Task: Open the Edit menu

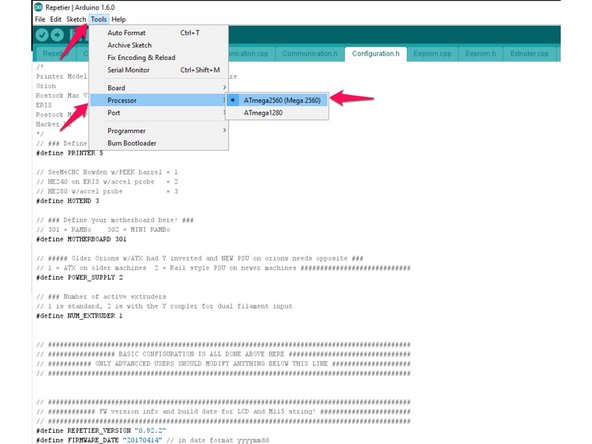Action: (56, 19)
